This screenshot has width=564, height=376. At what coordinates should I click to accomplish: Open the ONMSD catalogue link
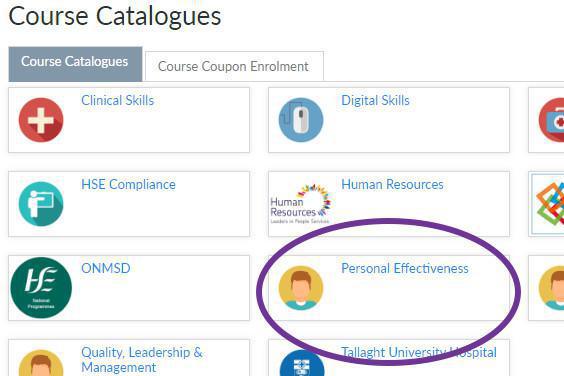coord(106,268)
